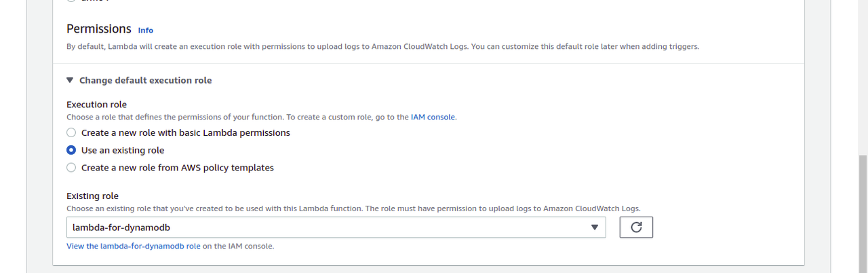The height and width of the screenshot is (273, 868).
Task: Click the 'Execution role' field label
Action: click(x=96, y=105)
